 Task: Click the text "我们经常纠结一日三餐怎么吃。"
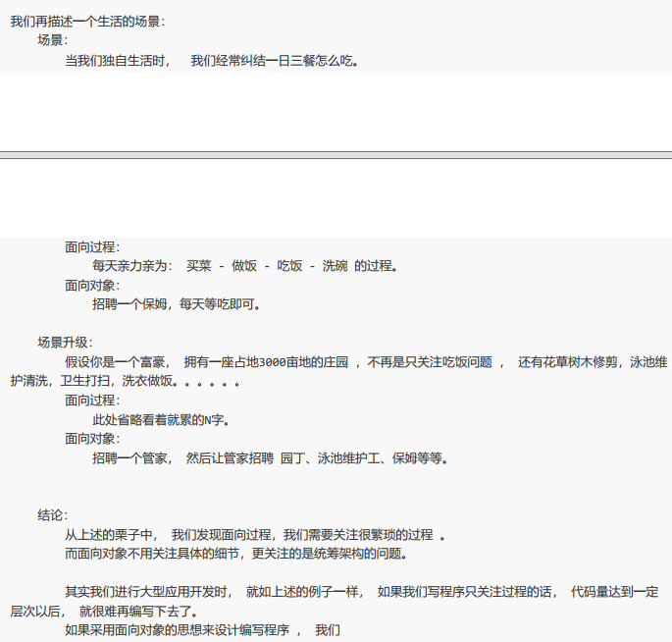click(275, 61)
